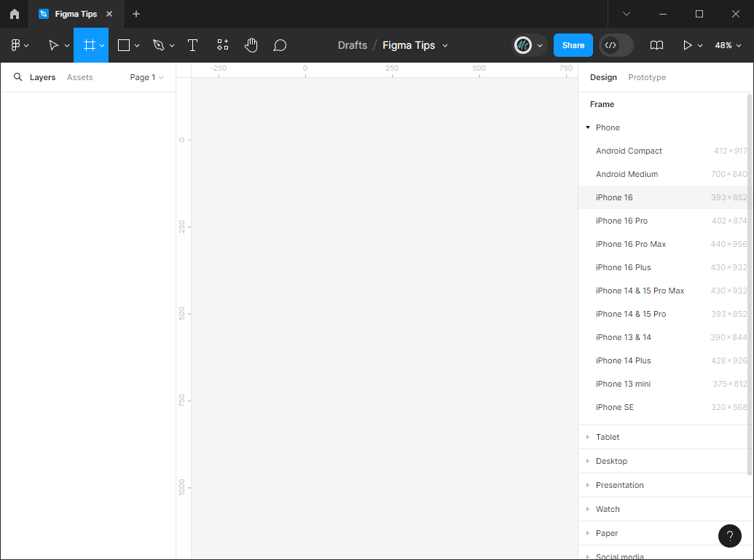Click the Drafts breadcrumb link

pyautogui.click(x=352, y=45)
